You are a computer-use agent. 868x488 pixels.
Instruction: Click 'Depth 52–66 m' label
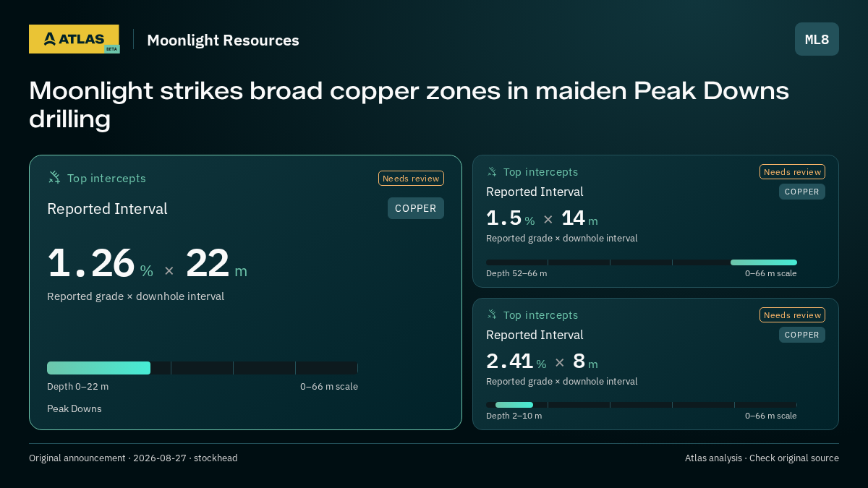point(516,273)
